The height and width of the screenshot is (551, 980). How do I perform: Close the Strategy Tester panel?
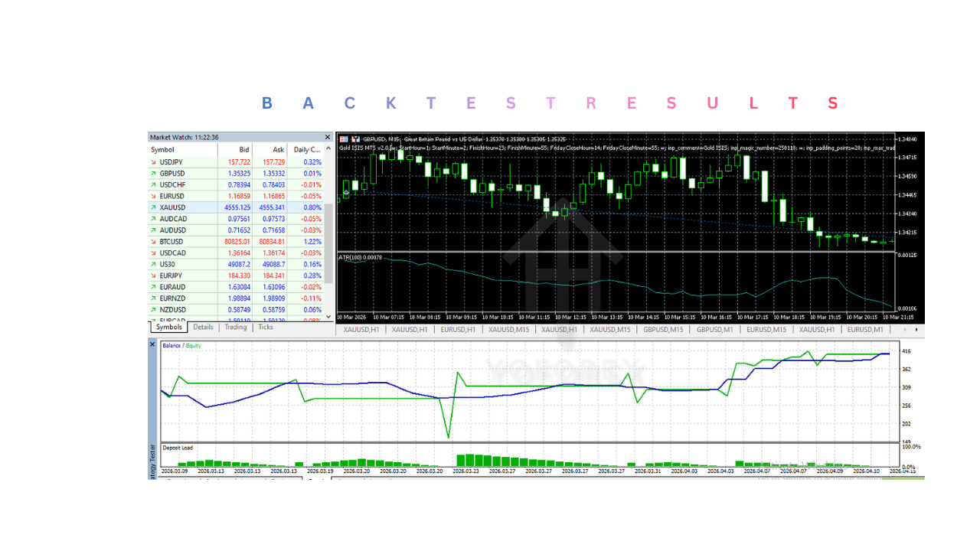click(x=152, y=344)
